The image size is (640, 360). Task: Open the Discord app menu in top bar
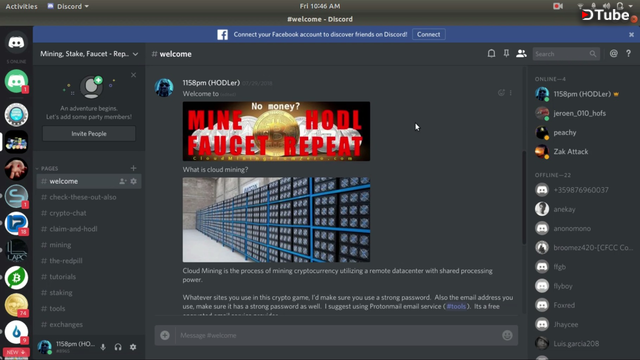click(x=68, y=6)
